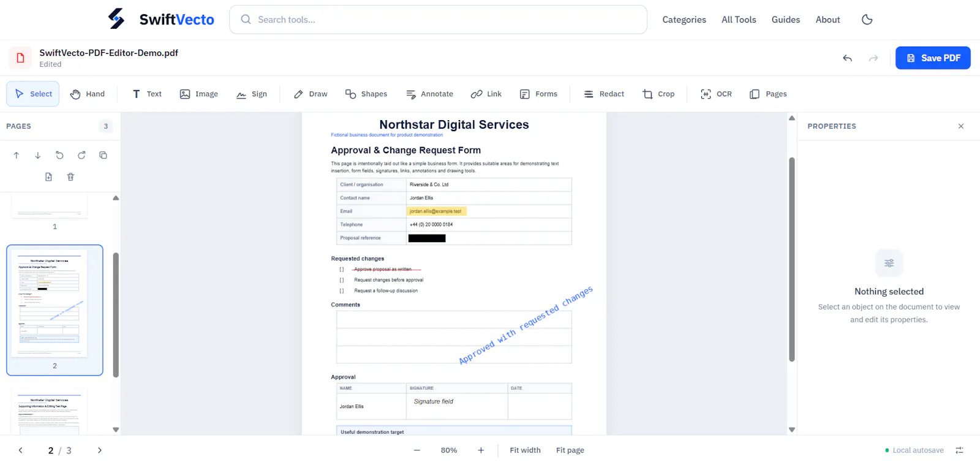
Task: Open All Tools menu
Action: (x=739, y=20)
